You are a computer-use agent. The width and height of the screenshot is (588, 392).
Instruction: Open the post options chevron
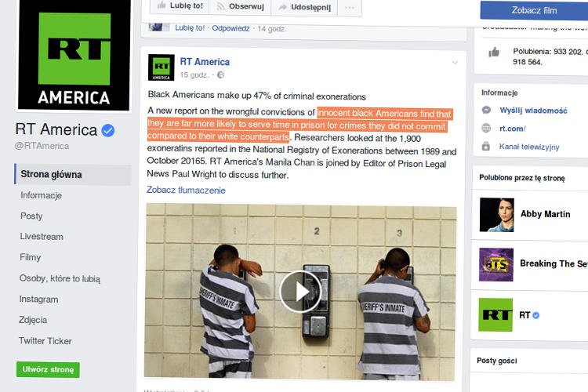click(x=455, y=63)
